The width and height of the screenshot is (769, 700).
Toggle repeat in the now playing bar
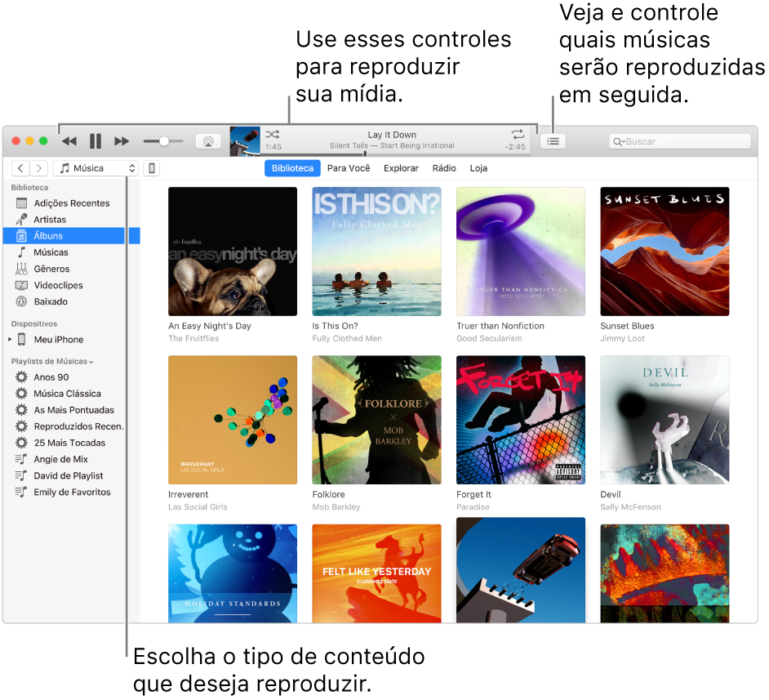518,134
